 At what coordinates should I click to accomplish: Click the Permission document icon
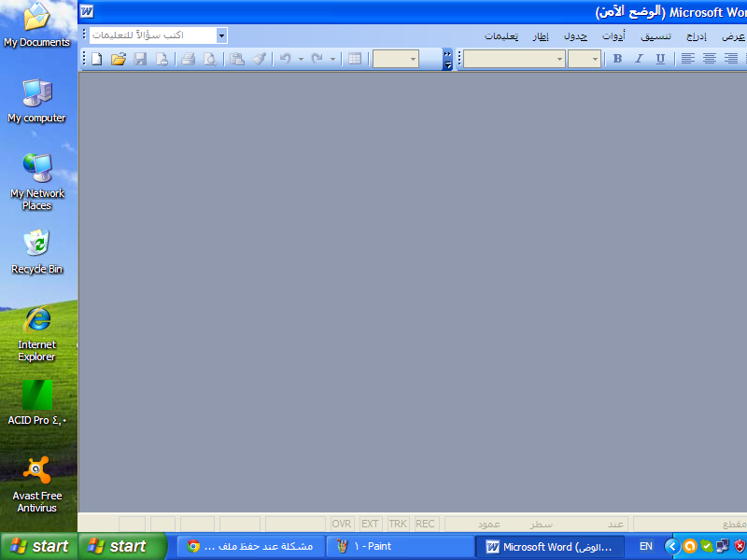[x=162, y=59]
